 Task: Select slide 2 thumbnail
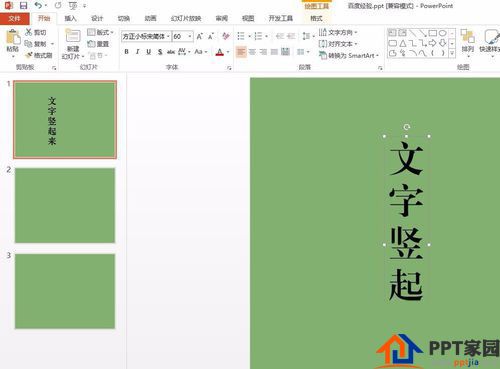tap(65, 205)
